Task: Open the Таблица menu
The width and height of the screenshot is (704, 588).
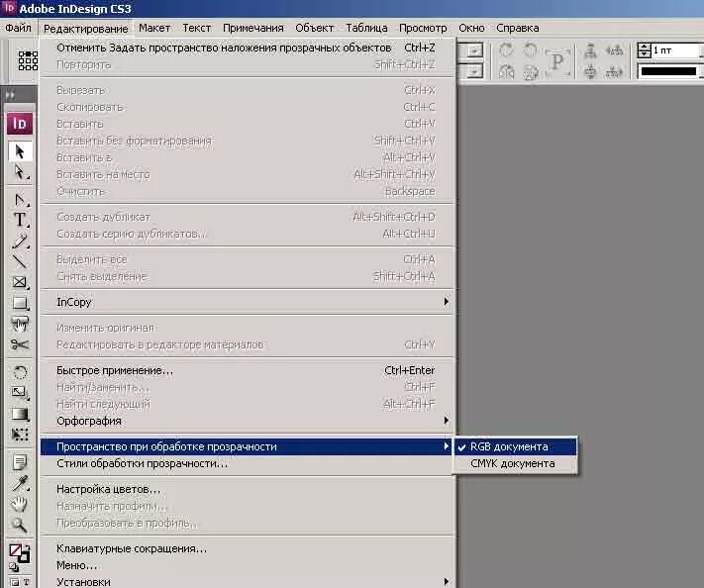Action: pos(366,28)
